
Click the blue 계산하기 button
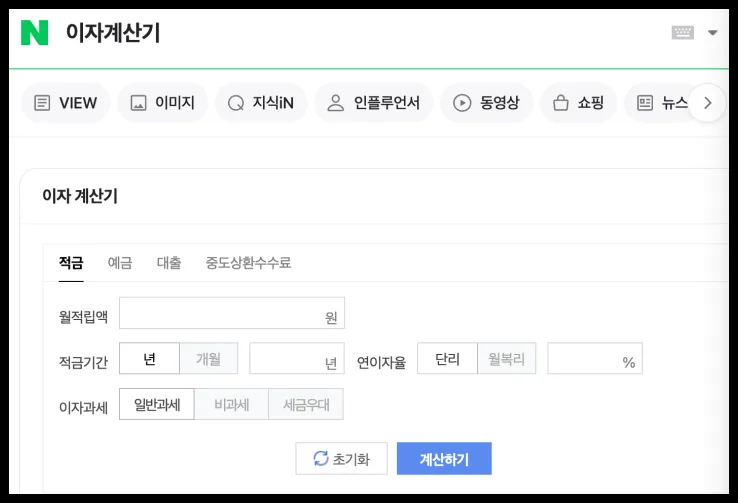click(444, 458)
